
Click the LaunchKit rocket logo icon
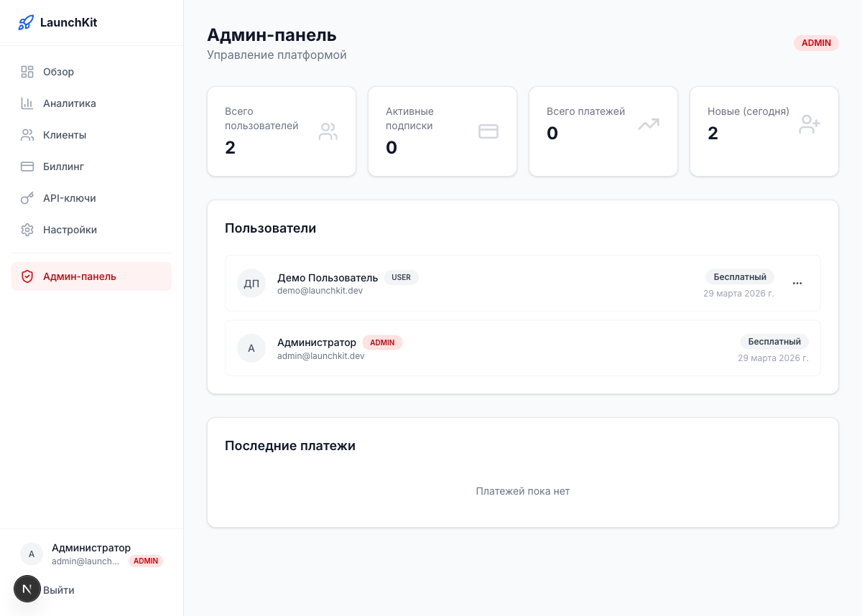point(26,22)
